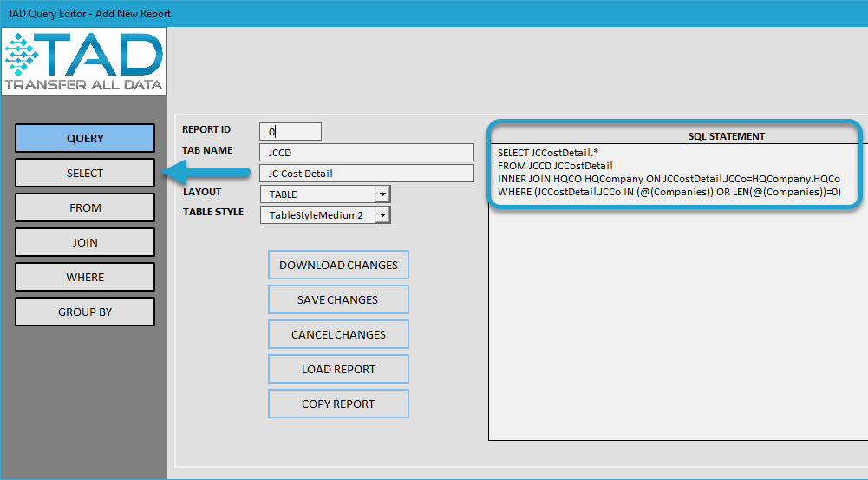
Task: Click the DOWNLOAD CHANGES button
Action: [338, 265]
